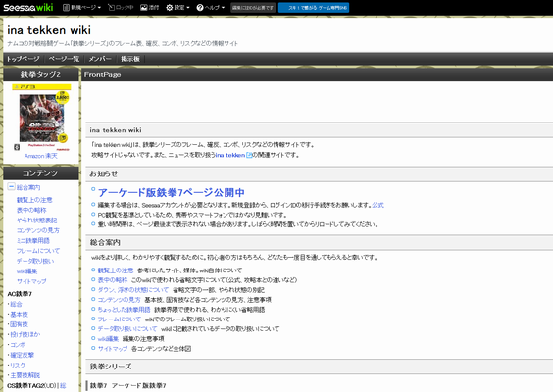Open the sidebar 総合案内 link
This screenshot has height=392, width=553.
pos(28,187)
